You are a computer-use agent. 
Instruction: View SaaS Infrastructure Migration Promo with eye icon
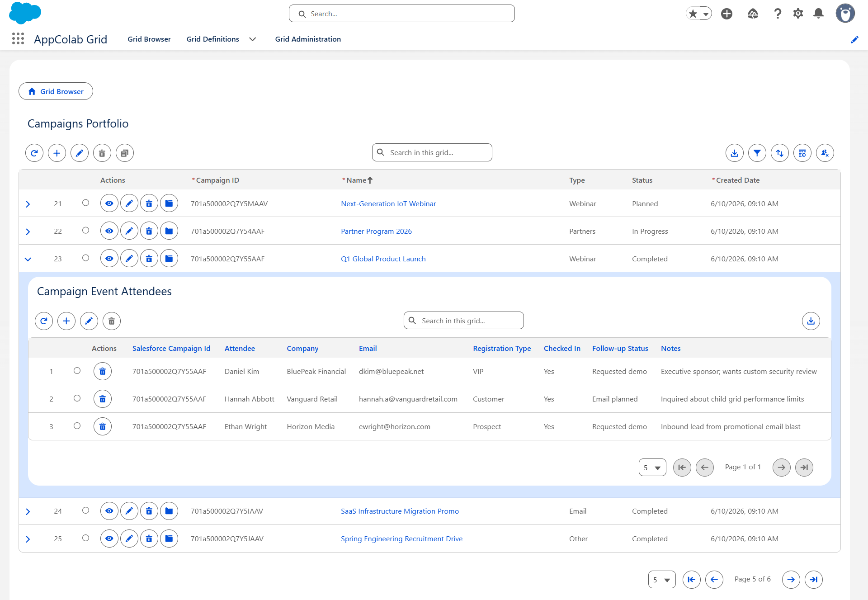(x=109, y=511)
